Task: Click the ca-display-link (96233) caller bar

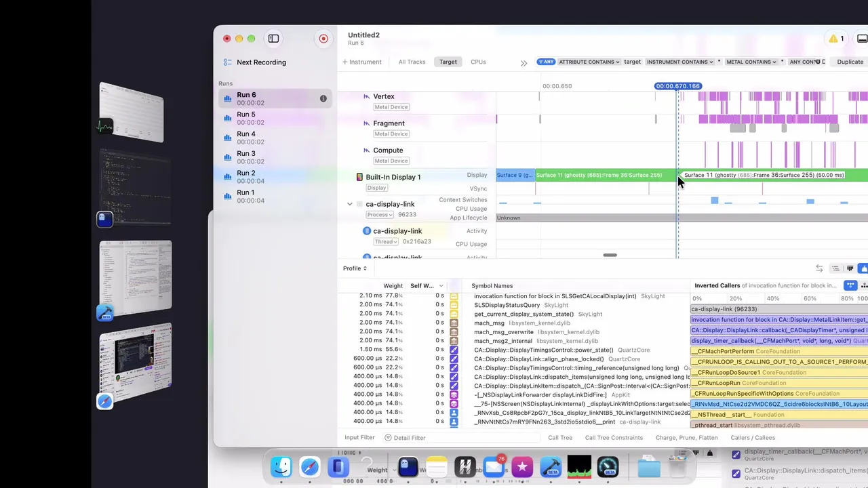Action: 779,309
